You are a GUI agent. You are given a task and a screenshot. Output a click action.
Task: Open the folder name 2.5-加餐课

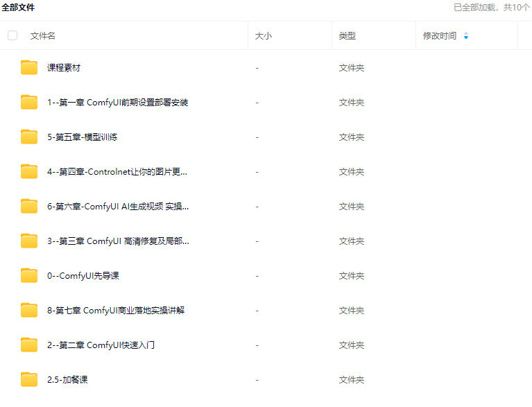coord(67,379)
